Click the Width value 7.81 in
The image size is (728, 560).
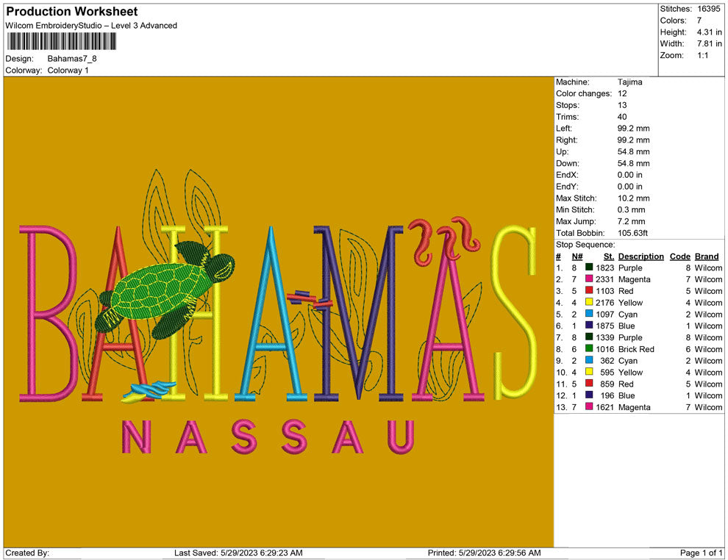pos(709,43)
